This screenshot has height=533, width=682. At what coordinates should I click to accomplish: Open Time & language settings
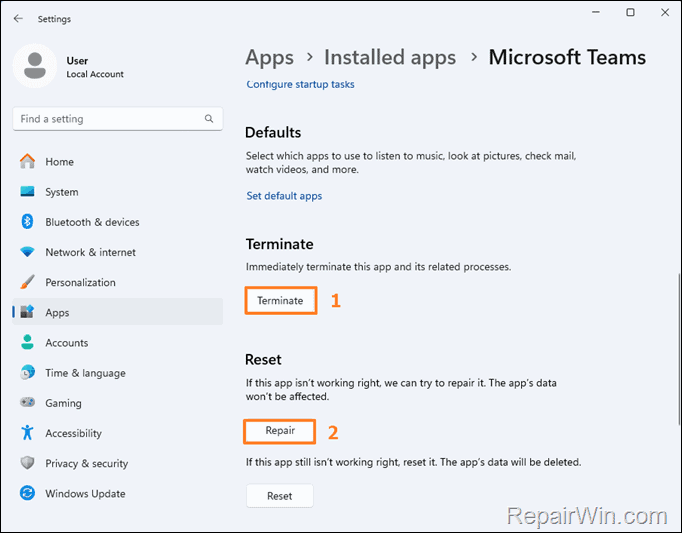tap(117, 372)
